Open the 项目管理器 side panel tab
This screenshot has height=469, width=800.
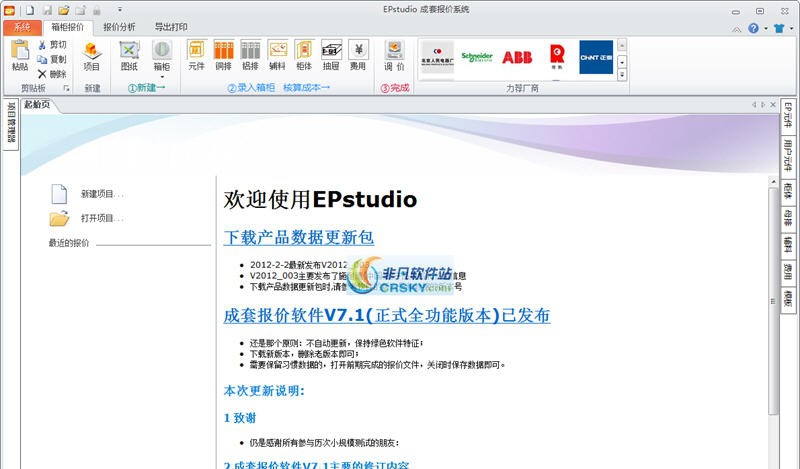pos(11,124)
